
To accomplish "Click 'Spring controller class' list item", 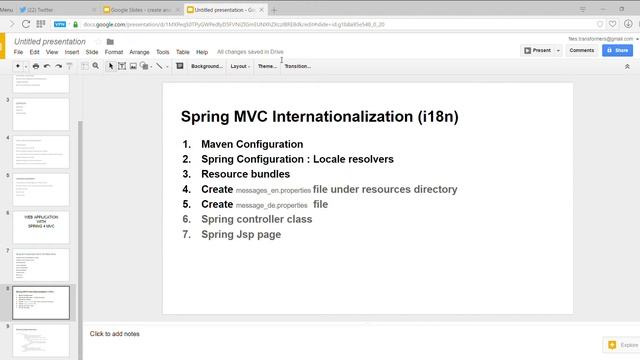I will [x=256, y=219].
